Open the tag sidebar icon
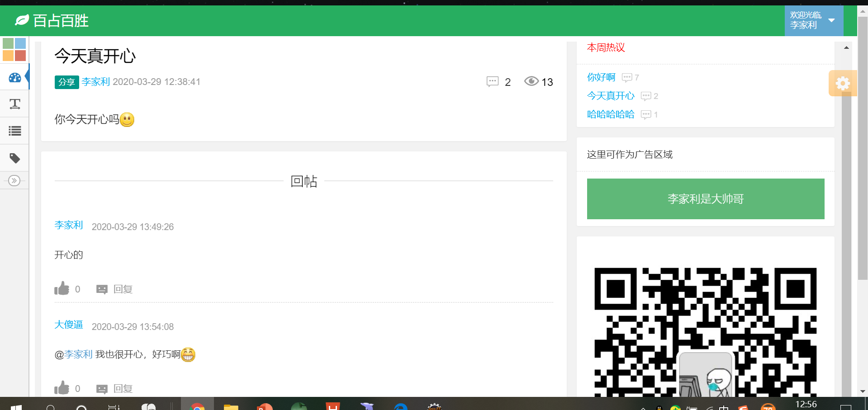 coord(15,158)
